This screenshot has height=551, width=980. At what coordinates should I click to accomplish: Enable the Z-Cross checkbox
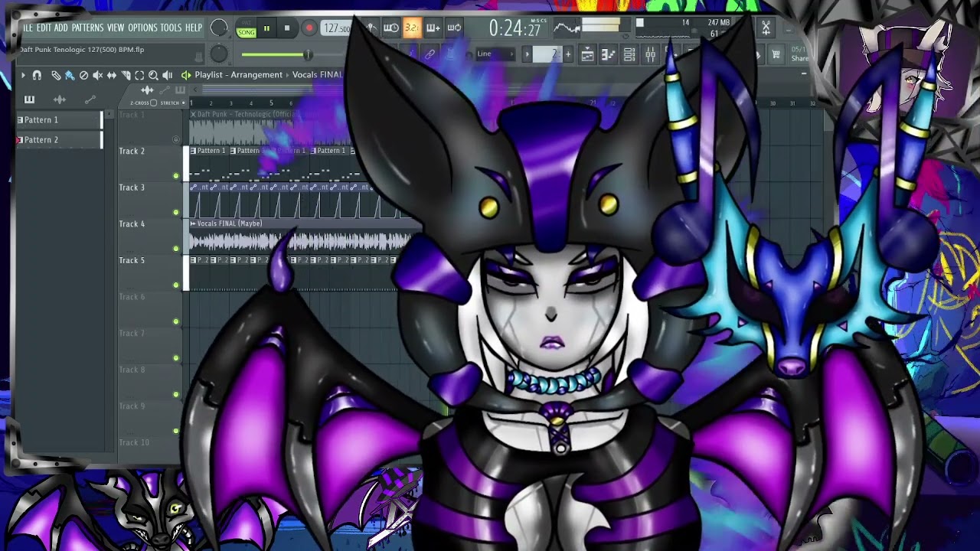[x=153, y=103]
